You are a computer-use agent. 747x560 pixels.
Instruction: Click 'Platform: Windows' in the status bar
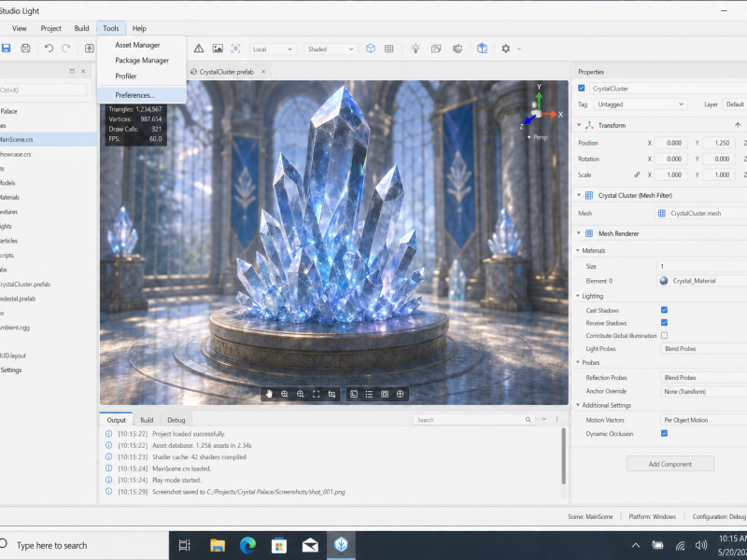click(x=652, y=517)
